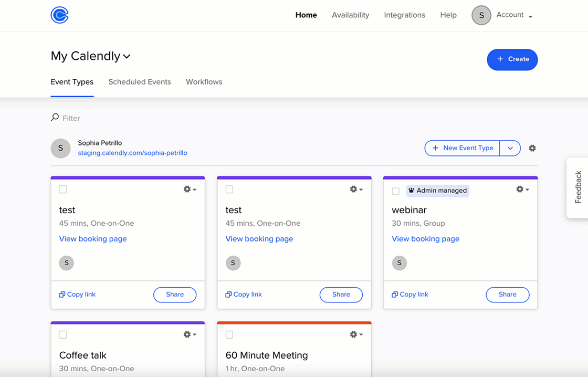Switch to the Scheduled Events tab
Screen dimensions: 588x377
tap(140, 82)
